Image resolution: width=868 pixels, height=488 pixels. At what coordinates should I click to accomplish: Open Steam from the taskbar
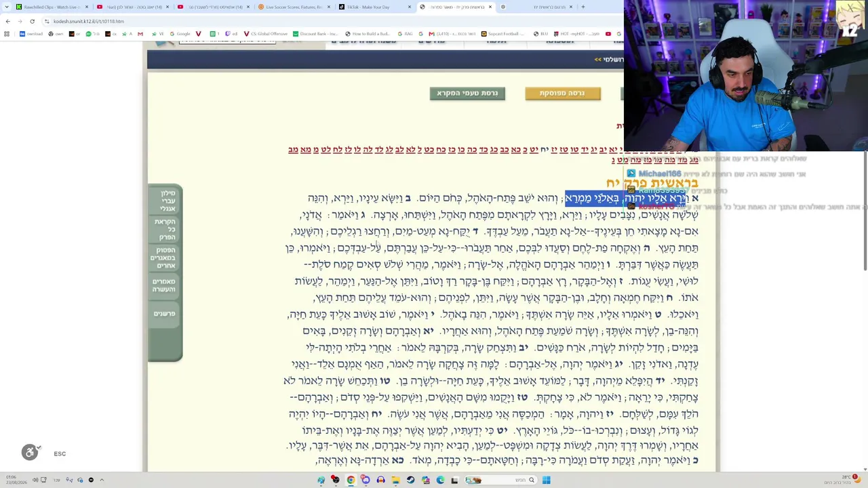(410, 480)
